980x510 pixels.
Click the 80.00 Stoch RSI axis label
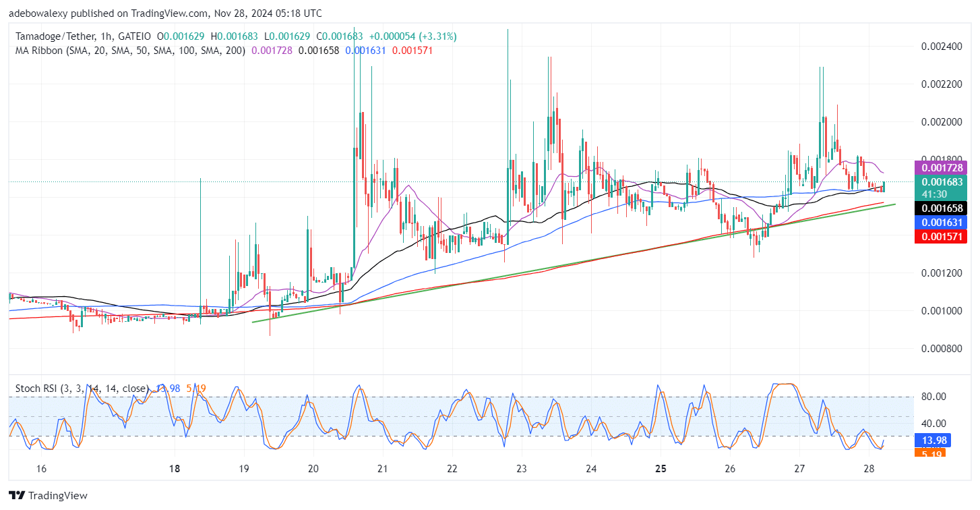click(933, 397)
